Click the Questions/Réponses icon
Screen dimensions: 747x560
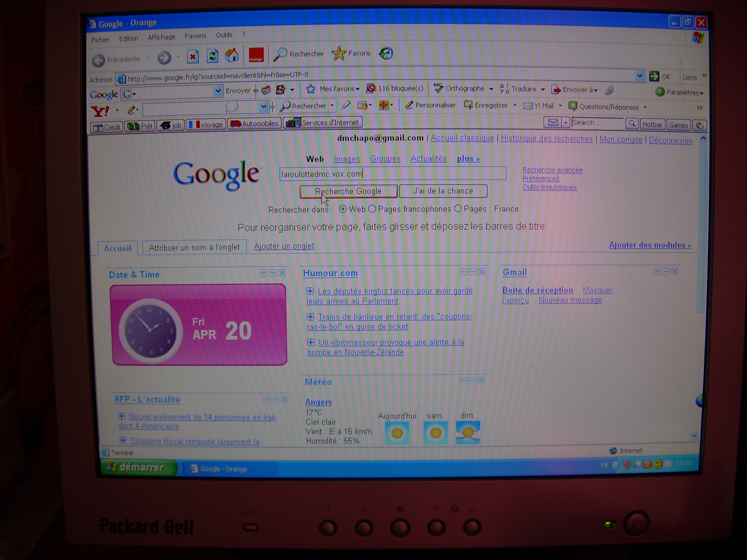click(573, 106)
